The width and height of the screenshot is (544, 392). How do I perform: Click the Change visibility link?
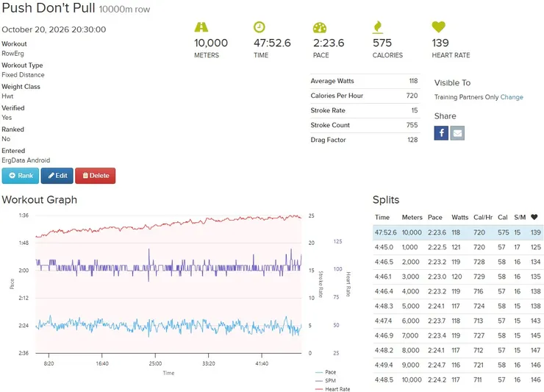click(x=512, y=97)
